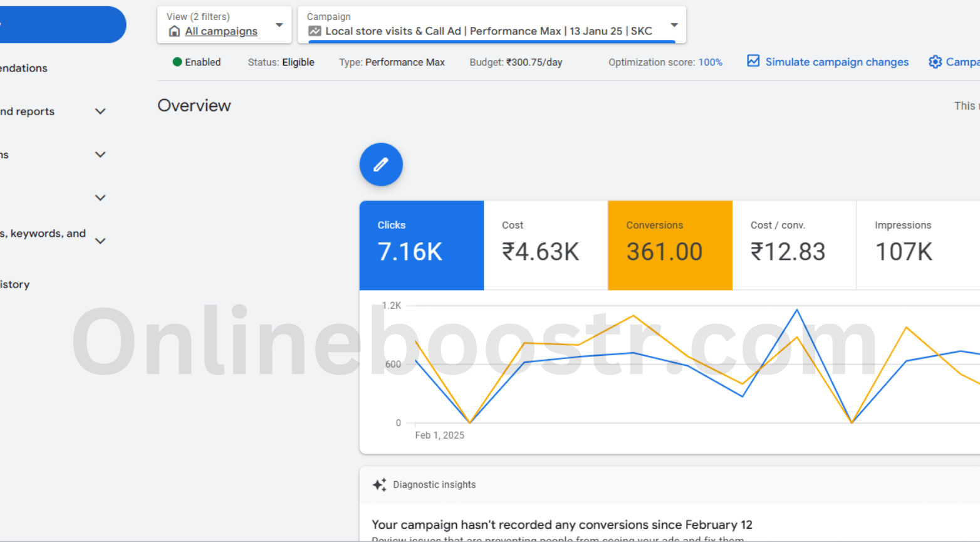Toggle the Conversions metric card
This screenshot has width=980, height=542.
point(669,245)
